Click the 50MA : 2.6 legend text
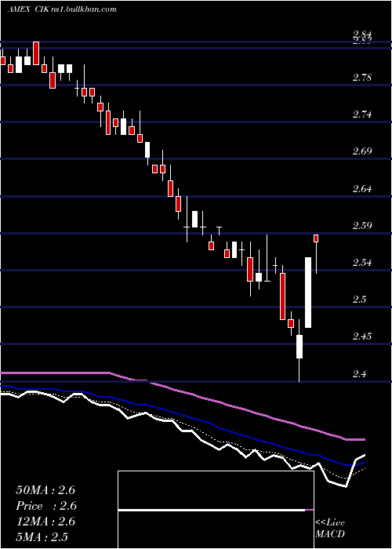 [45, 490]
